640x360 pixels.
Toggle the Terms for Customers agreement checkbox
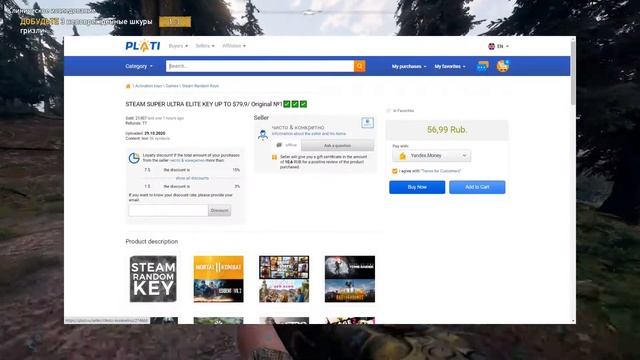pyautogui.click(x=395, y=171)
